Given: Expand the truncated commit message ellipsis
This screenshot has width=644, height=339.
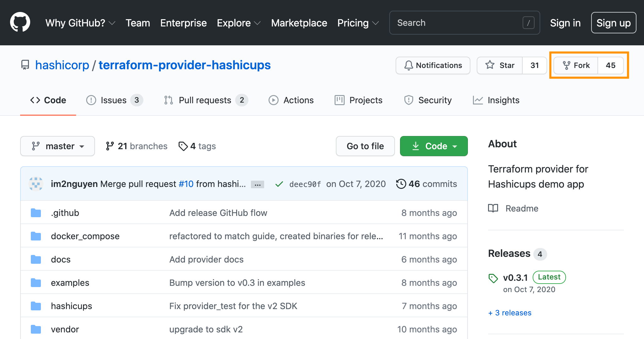Looking at the screenshot, I should (x=257, y=184).
